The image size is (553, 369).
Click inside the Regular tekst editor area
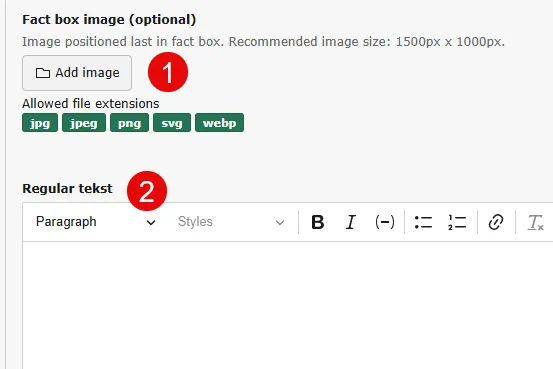pos(288,306)
